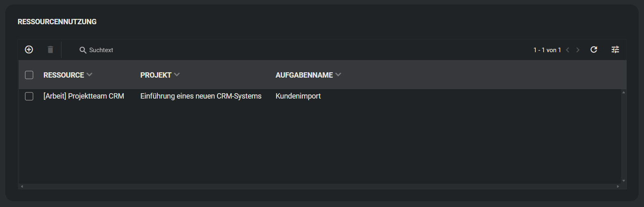Viewport: 644px width, 207px height.
Task: Go to the previous page arrow
Action: point(568,50)
